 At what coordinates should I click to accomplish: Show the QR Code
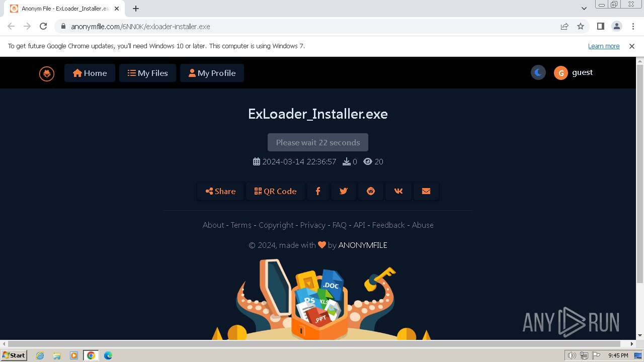275,191
